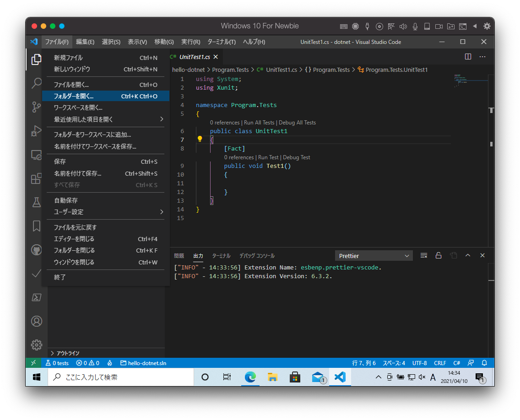Open Accounts menu in activity bar
This screenshot has width=520, height=420.
tap(36, 321)
